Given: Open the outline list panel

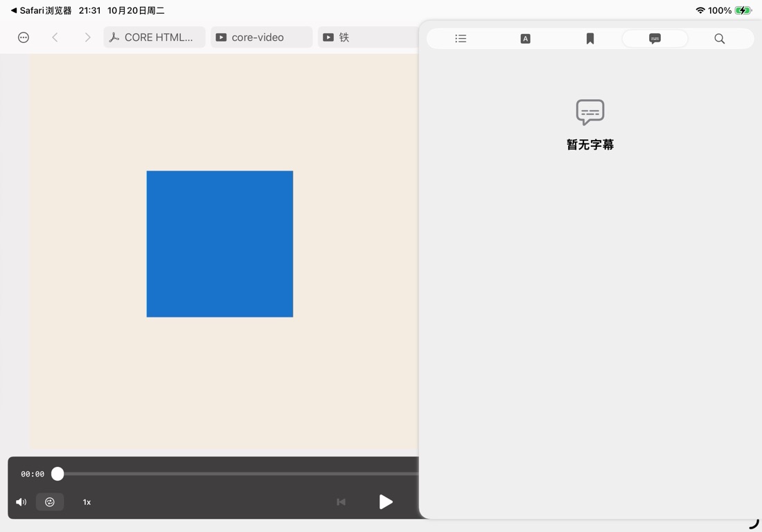Looking at the screenshot, I should [461, 38].
